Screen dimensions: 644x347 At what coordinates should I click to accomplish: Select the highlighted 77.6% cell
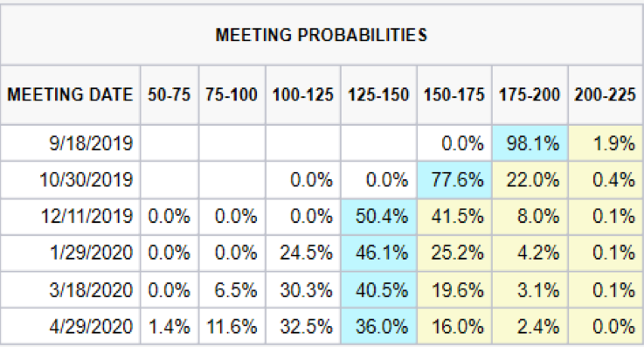[454, 179]
